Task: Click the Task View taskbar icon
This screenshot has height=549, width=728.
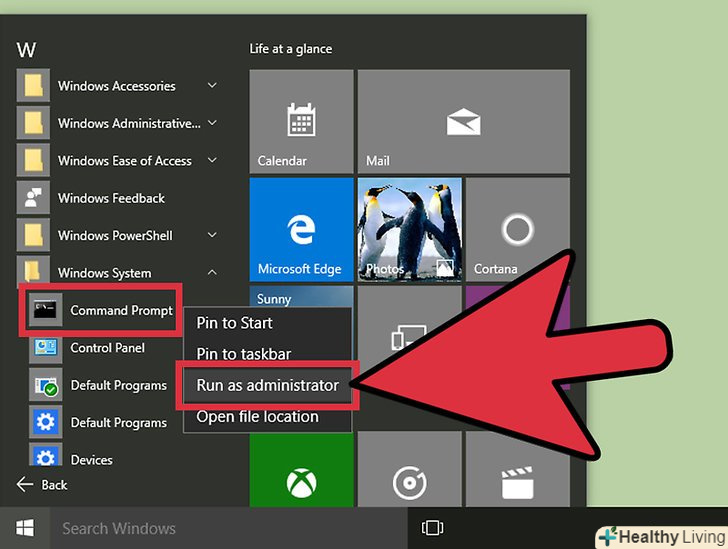Action: click(432, 528)
